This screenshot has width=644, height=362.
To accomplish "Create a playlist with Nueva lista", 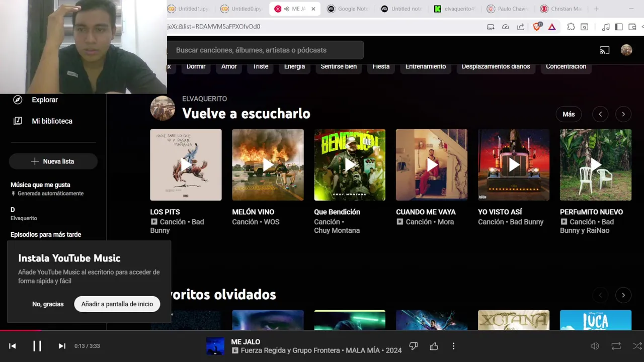I will point(53,161).
